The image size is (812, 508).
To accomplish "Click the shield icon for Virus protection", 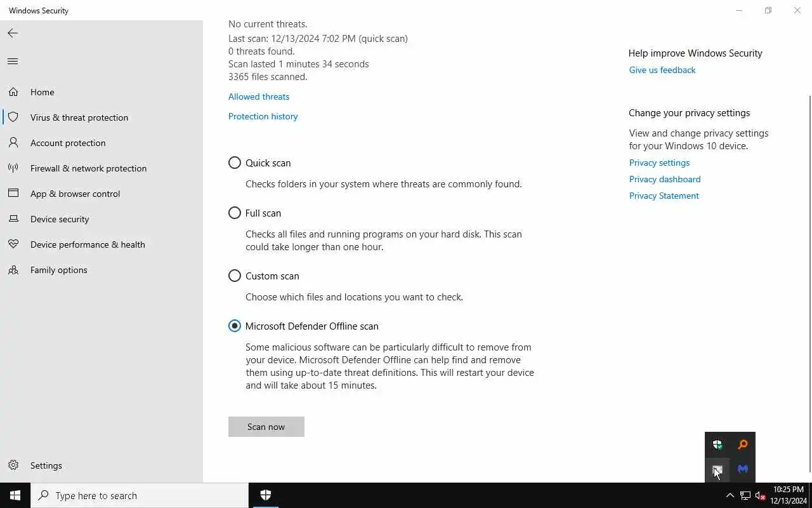I will (13, 117).
